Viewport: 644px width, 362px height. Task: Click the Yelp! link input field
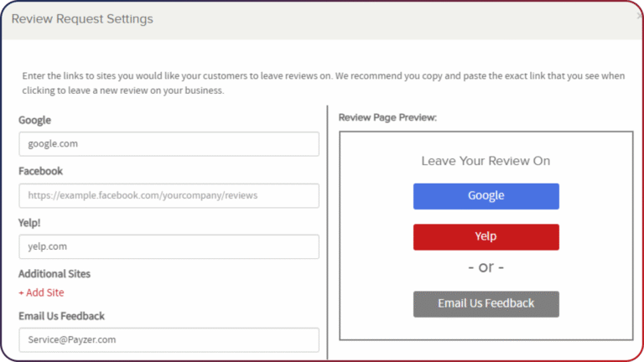click(169, 246)
